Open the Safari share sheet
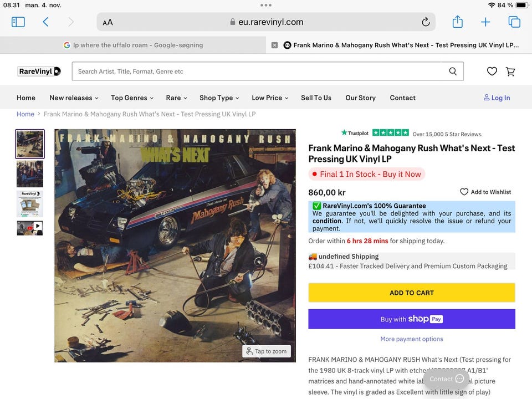The image size is (532, 399). point(457,22)
